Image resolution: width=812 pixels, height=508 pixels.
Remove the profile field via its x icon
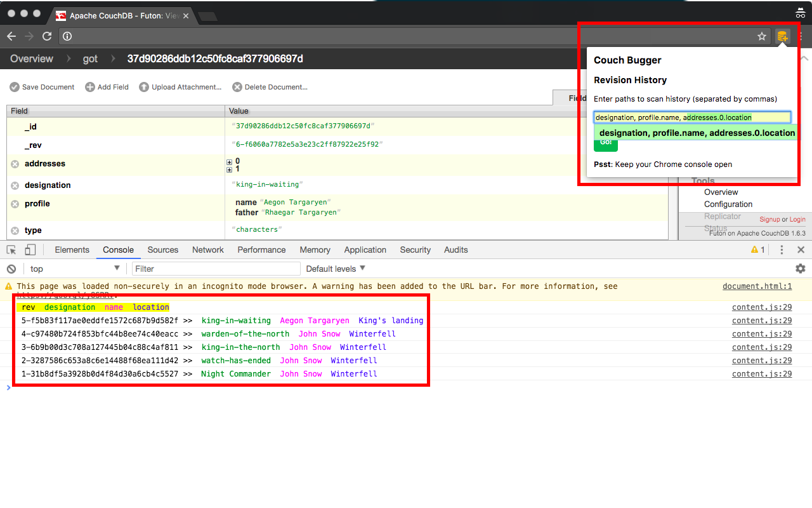[x=15, y=204]
